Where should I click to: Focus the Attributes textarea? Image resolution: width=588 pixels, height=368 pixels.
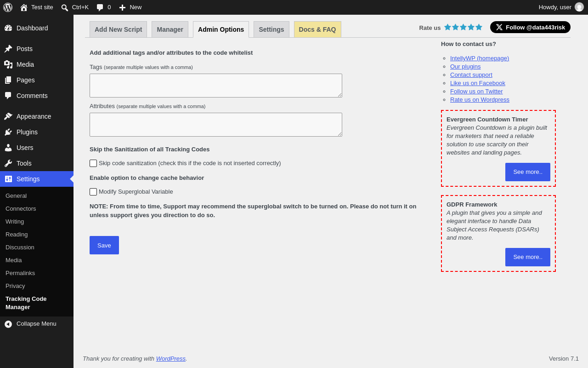(x=216, y=125)
